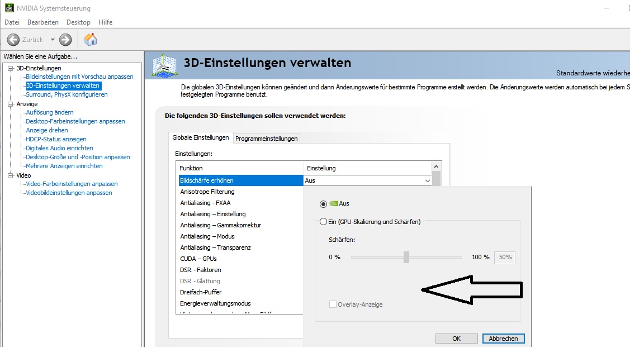
Task: Click the Zurück back arrow icon
Action: [x=13, y=40]
